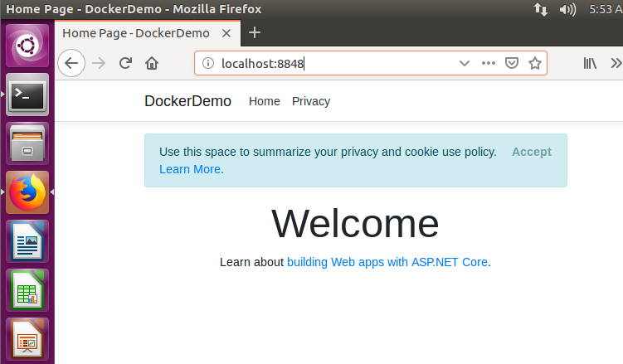Open page actions three-dot menu

(x=489, y=63)
